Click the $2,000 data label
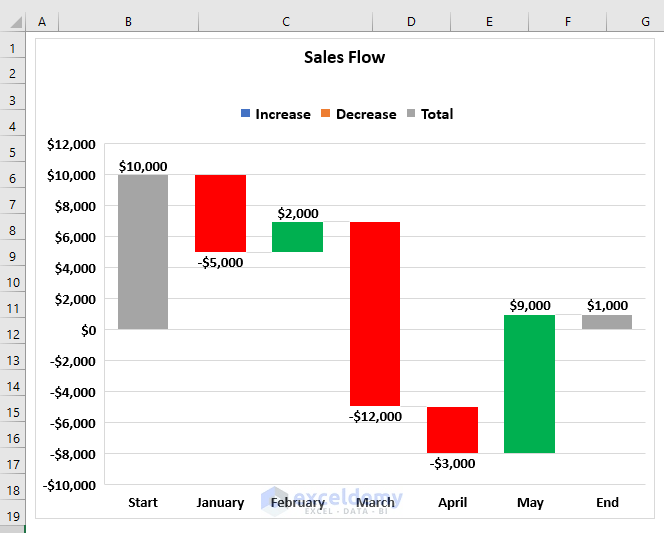Image resolution: width=664 pixels, height=533 pixels. 298,213
